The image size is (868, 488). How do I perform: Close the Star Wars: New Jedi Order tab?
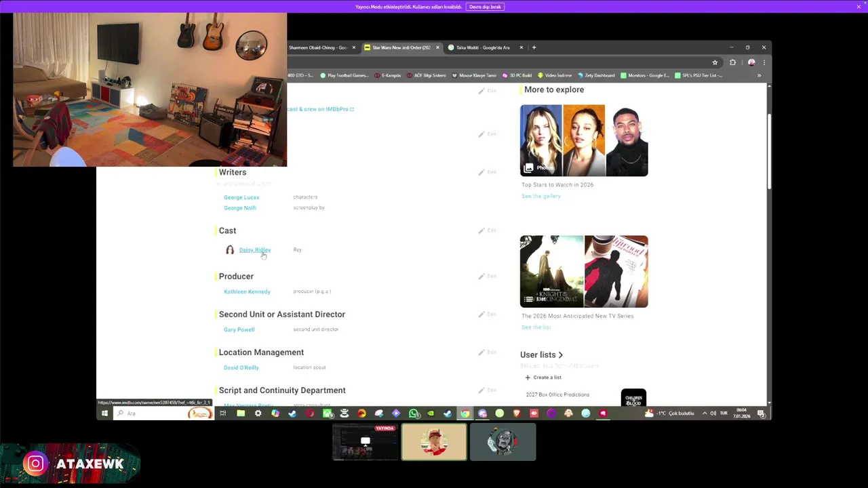pyautogui.click(x=437, y=47)
